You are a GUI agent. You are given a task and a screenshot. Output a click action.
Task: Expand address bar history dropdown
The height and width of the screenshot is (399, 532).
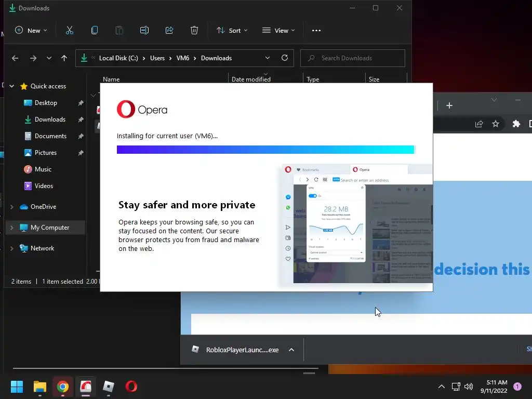pos(268,58)
